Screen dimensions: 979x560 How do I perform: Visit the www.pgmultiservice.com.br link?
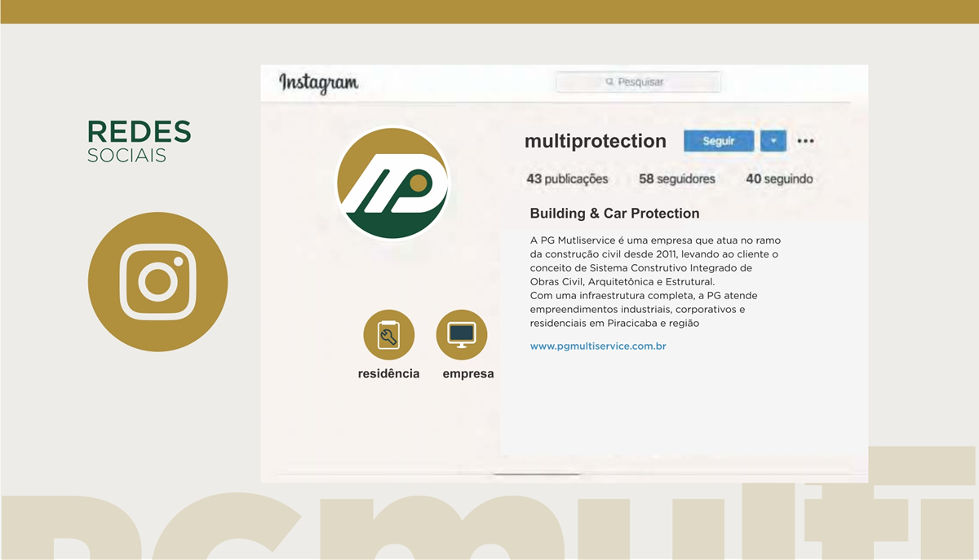click(598, 346)
